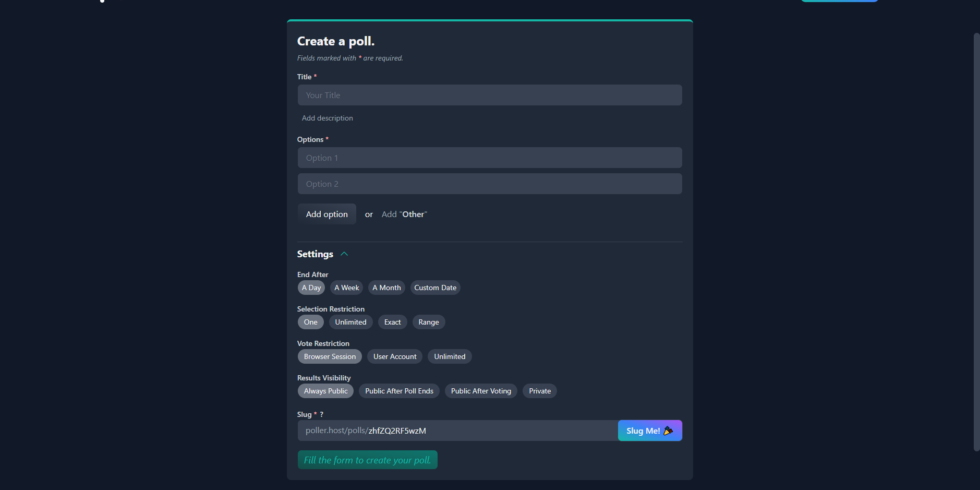The width and height of the screenshot is (980, 490).
Task: Select Public After Voting visibility
Action: coord(480,391)
